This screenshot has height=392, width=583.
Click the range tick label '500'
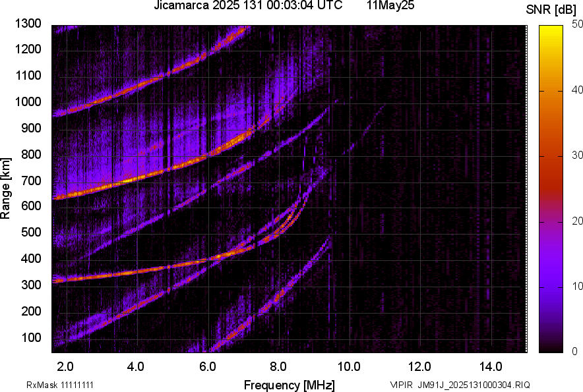[31, 232]
